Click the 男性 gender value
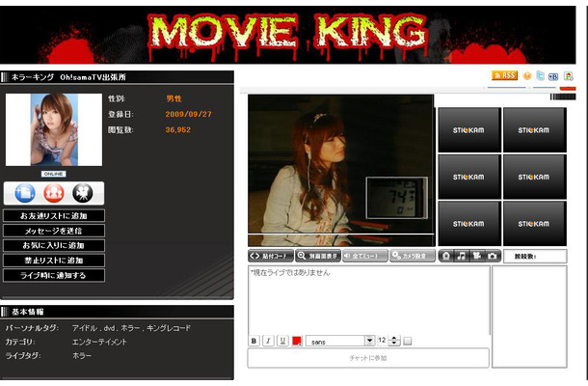This screenshot has width=588, height=386. (174, 98)
